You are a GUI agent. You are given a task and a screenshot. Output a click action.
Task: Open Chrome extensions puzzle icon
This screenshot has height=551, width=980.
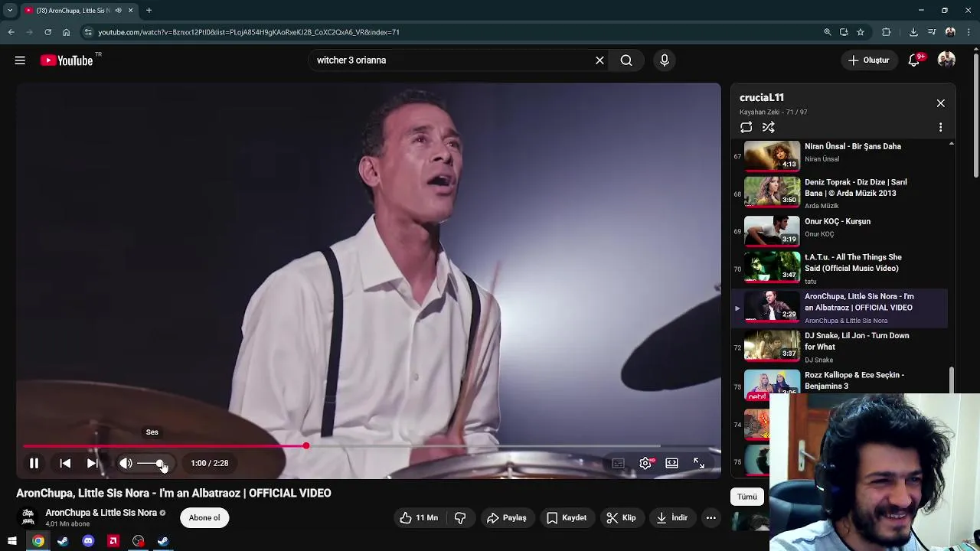(887, 32)
